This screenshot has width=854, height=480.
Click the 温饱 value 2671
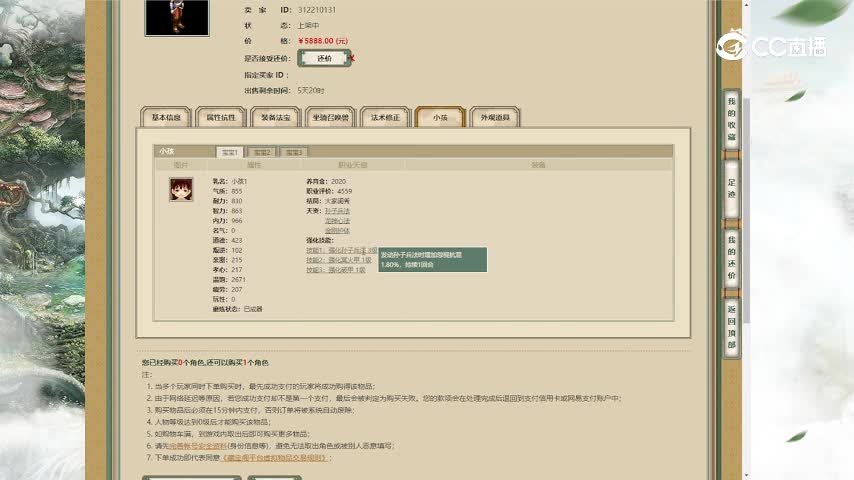point(239,280)
